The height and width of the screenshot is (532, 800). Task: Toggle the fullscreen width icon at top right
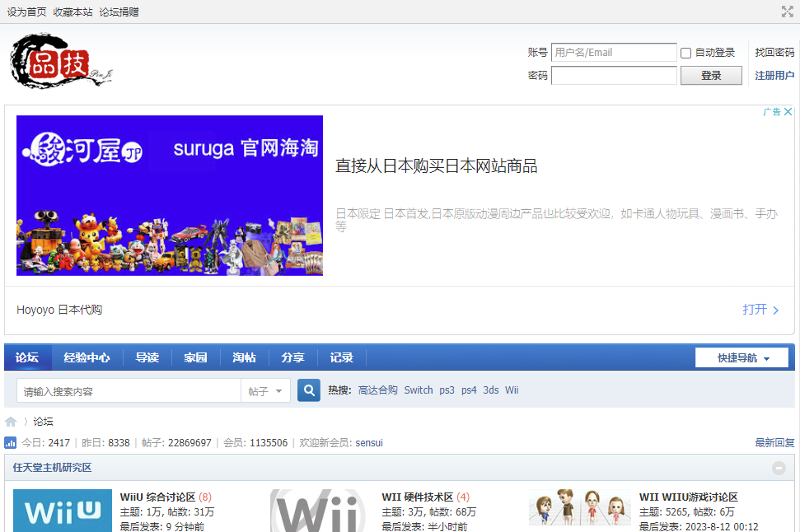tap(788, 12)
